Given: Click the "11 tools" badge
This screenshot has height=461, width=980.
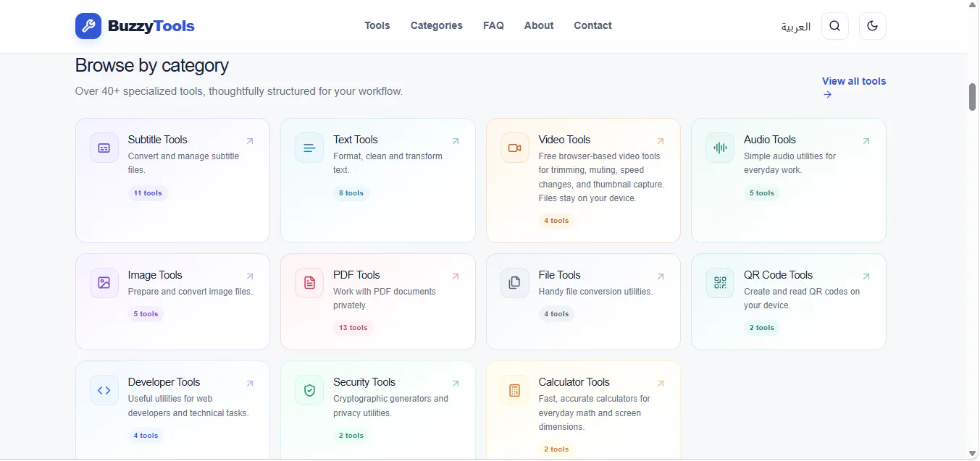Looking at the screenshot, I should (x=148, y=193).
